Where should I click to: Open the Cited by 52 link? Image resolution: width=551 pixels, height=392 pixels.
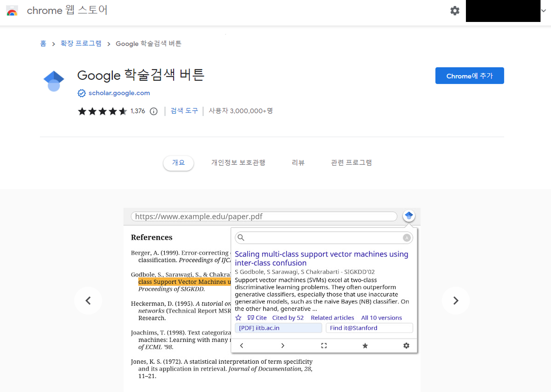(x=288, y=318)
